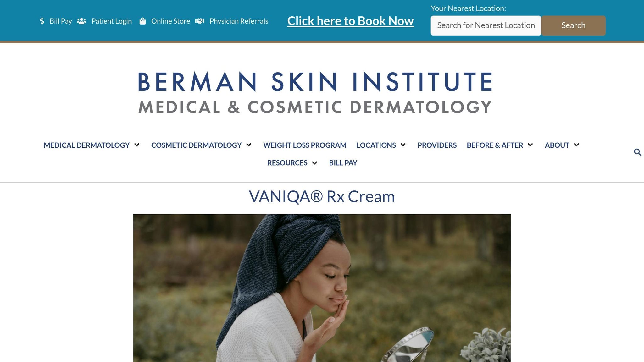Expand the Locations menu chevron
The height and width of the screenshot is (362, 644).
403,145
